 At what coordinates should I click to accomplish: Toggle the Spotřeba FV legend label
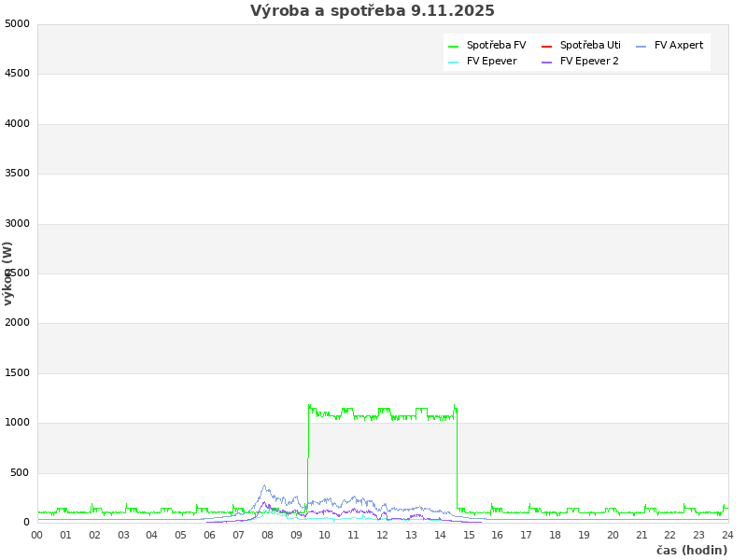click(x=496, y=46)
